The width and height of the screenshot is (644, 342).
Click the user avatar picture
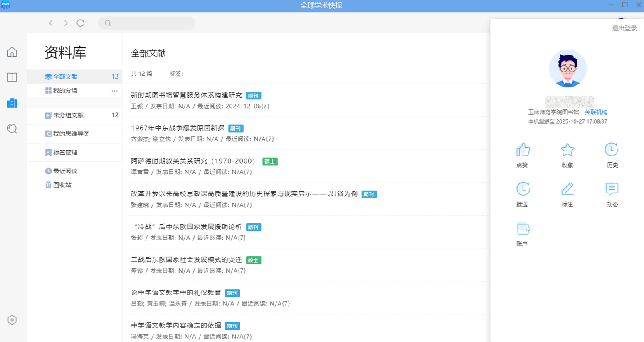coord(568,69)
